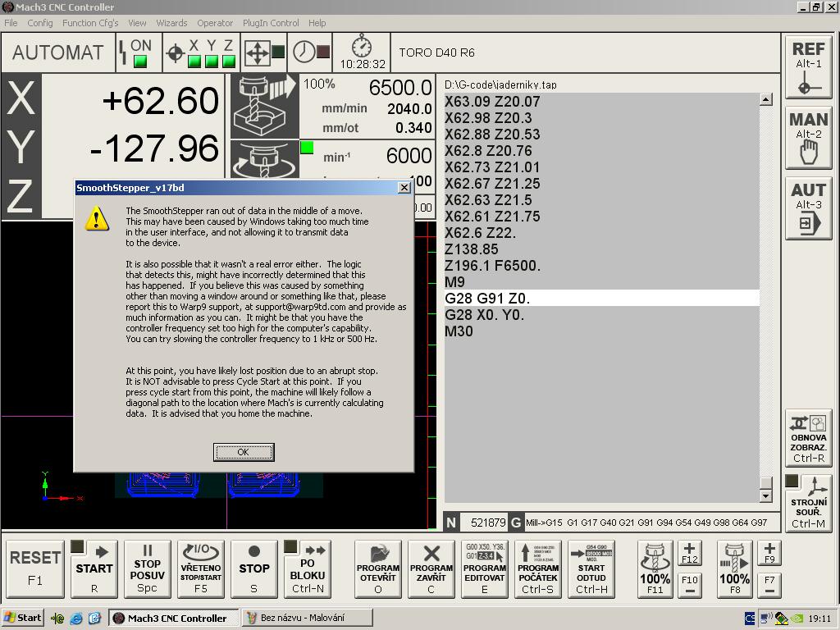This screenshot has width=840, height=630.
Task: Toggle Strojní Souř. machine coordinates
Action: [x=808, y=502]
